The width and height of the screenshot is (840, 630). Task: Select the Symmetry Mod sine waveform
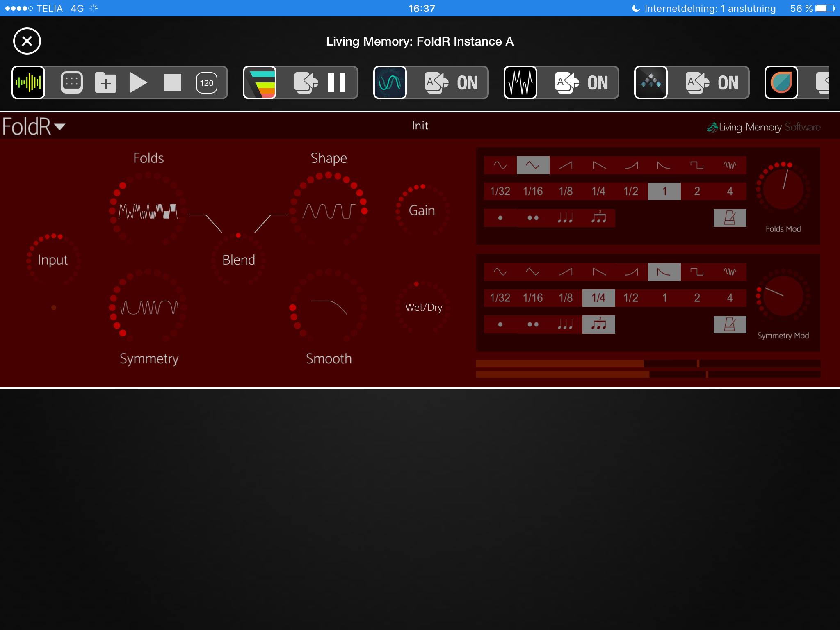point(500,272)
